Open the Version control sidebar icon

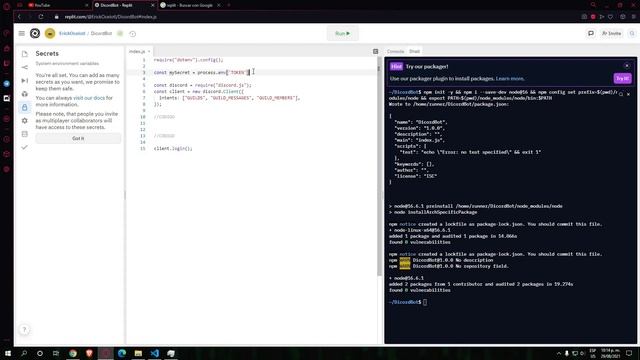[x=24, y=67]
